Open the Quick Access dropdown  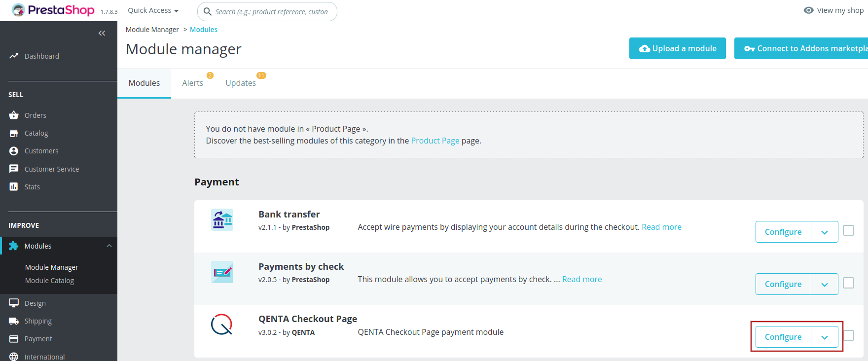click(x=153, y=10)
